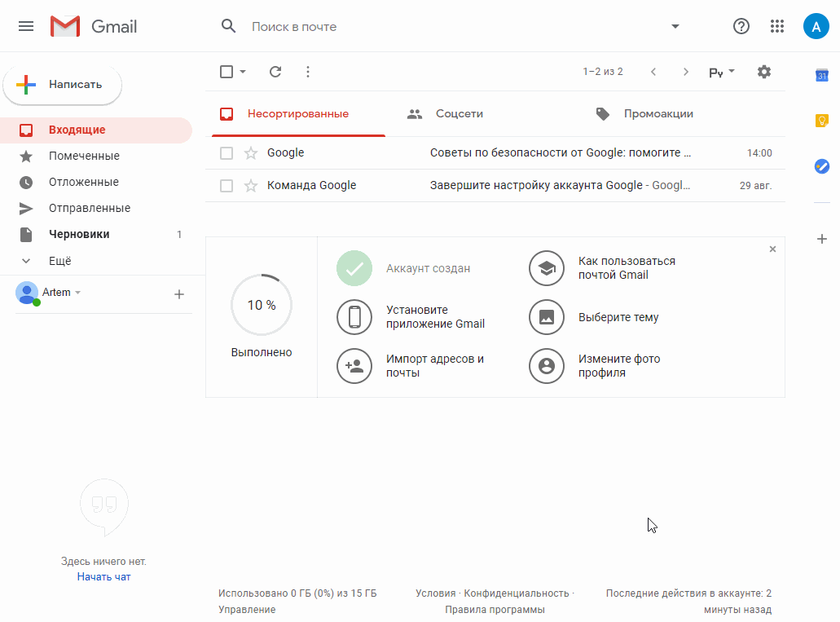
Task: Click the Управление storage link
Action: click(247, 610)
